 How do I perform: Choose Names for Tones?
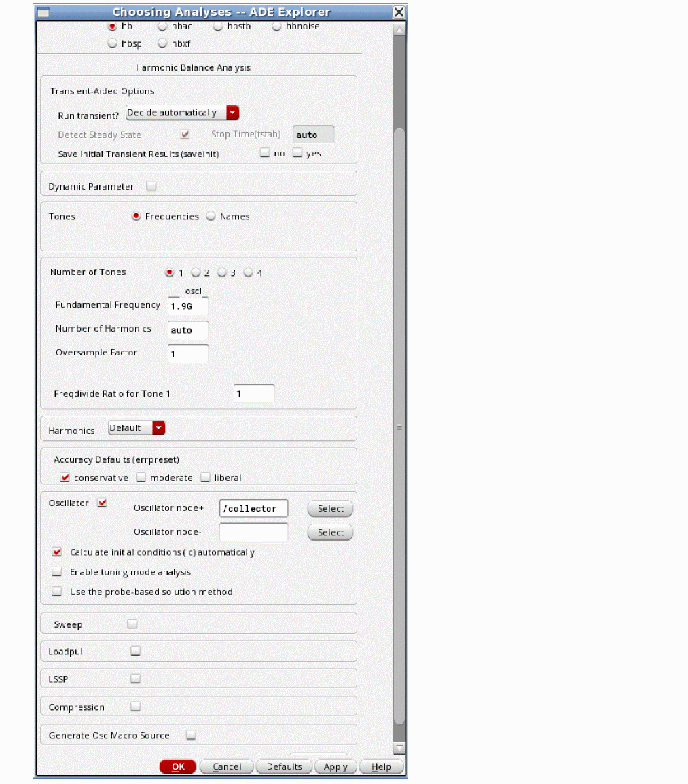tap(211, 217)
